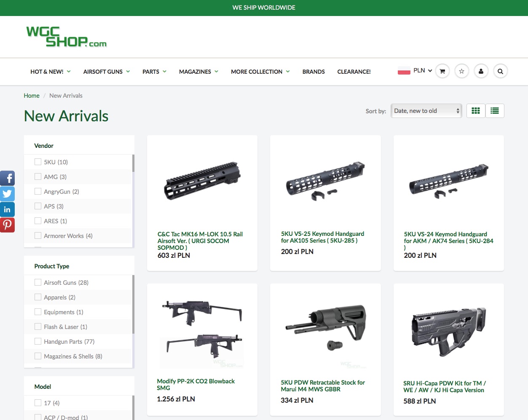Image resolution: width=528 pixels, height=420 pixels.
Task: Expand the HOT & NEW! menu
Action: tap(51, 72)
